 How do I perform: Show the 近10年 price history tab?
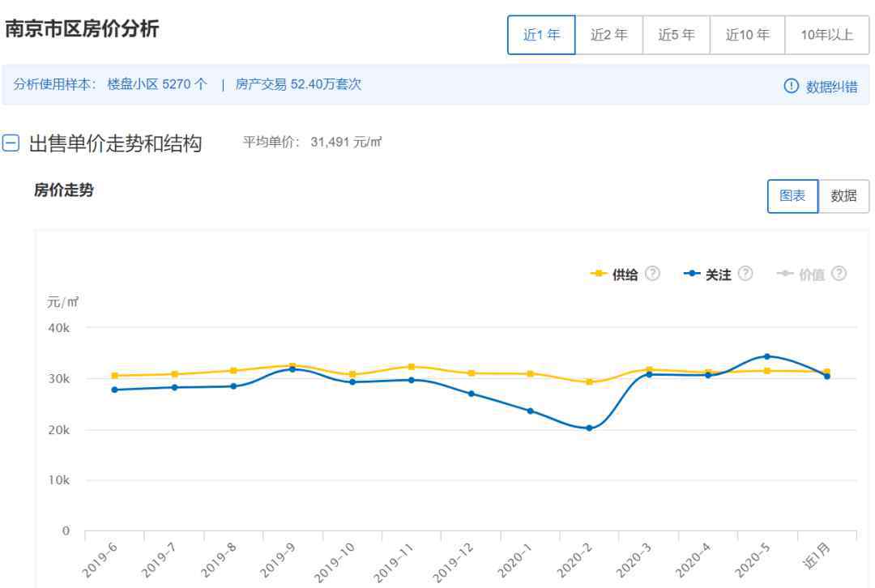coord(747,35)
